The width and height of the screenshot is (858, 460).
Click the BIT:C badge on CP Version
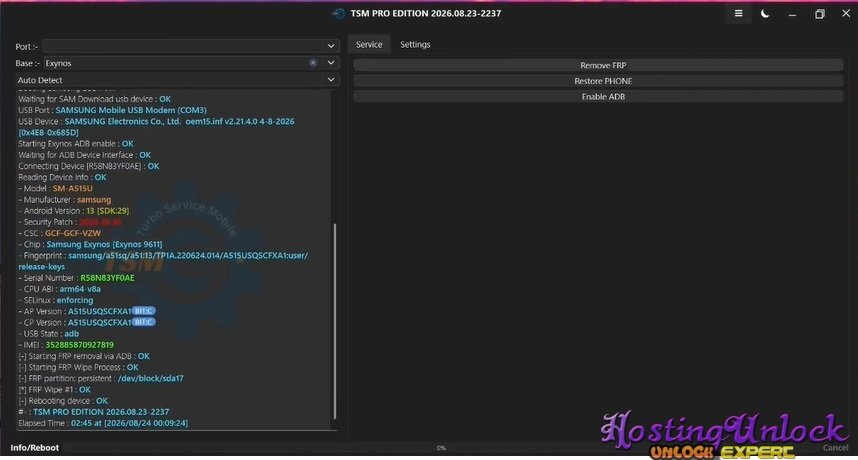(144, 322)
